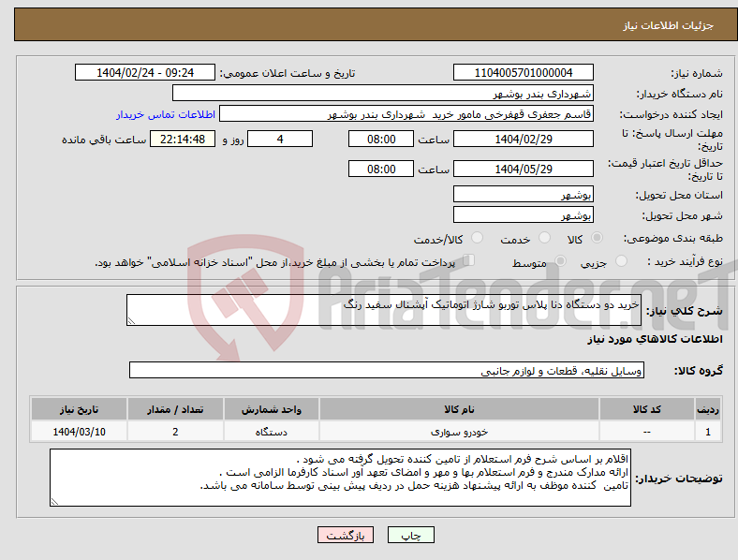Click the requester field قاسم جعفری قهفرخی
Viewport: 738px width, 560px height.
click(x=406, y=114)
